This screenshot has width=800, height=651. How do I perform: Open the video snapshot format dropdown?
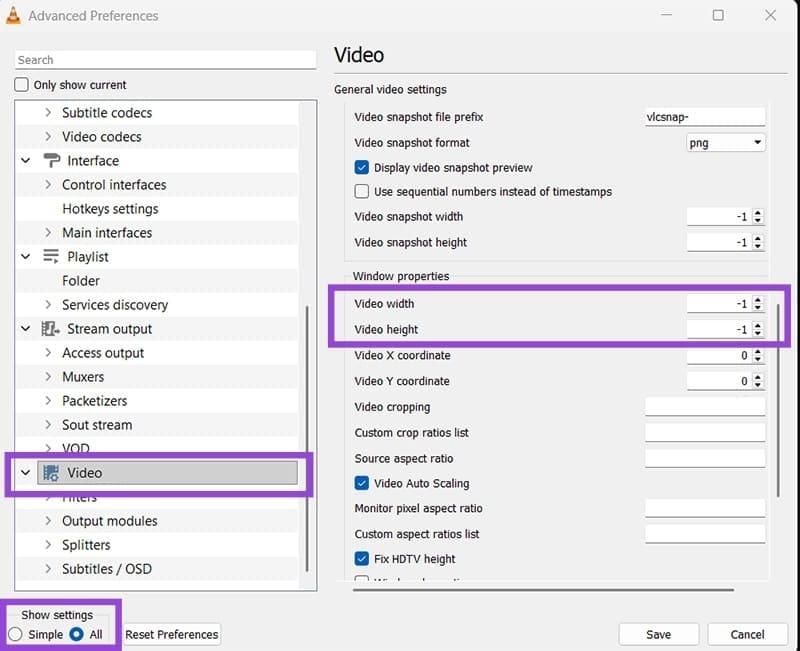pos(759,142)
